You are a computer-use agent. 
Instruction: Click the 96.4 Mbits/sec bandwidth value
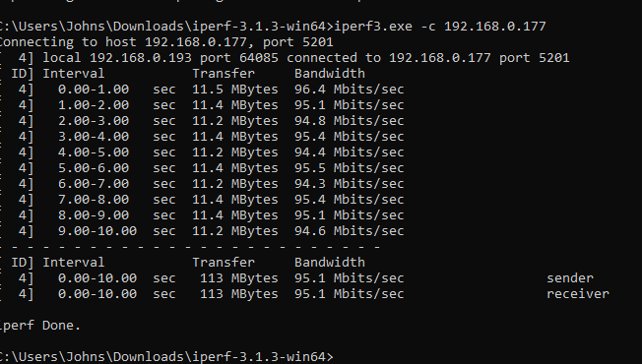click(350, 90)
